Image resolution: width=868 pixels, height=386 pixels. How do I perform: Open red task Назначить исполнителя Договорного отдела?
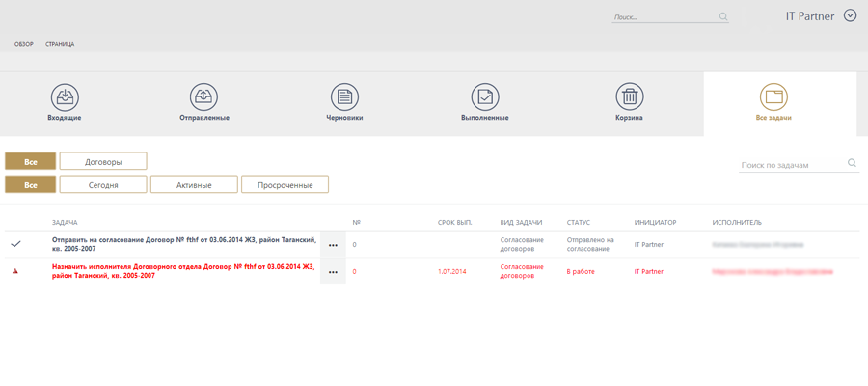pyautogui.click(x=183, y=271)
